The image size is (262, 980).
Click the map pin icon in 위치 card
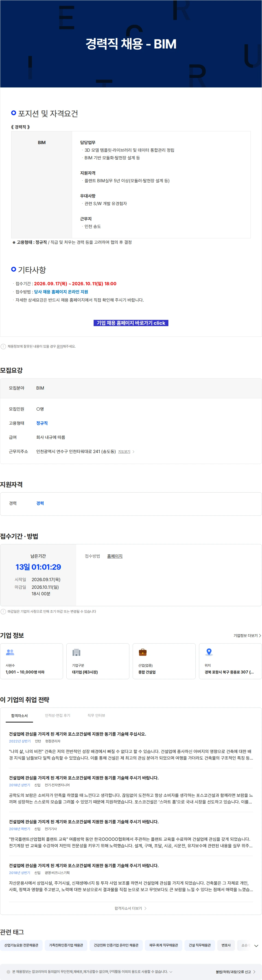coord(209,652)
